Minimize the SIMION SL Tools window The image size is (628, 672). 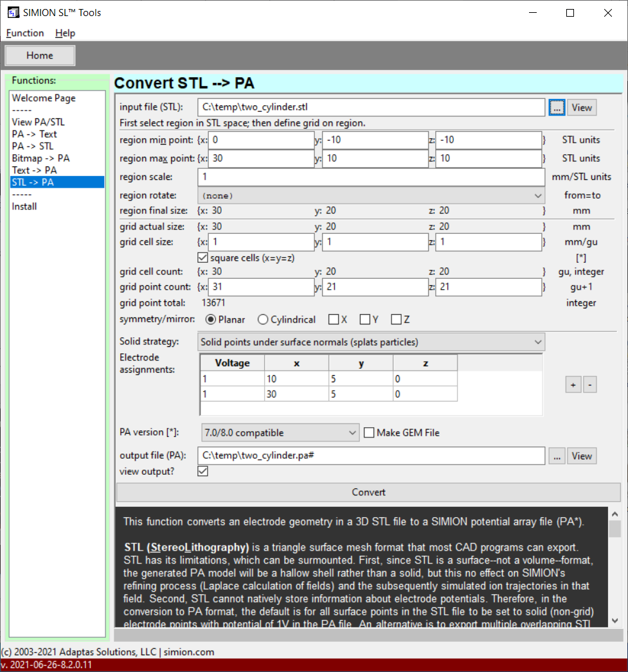point(533,13)
